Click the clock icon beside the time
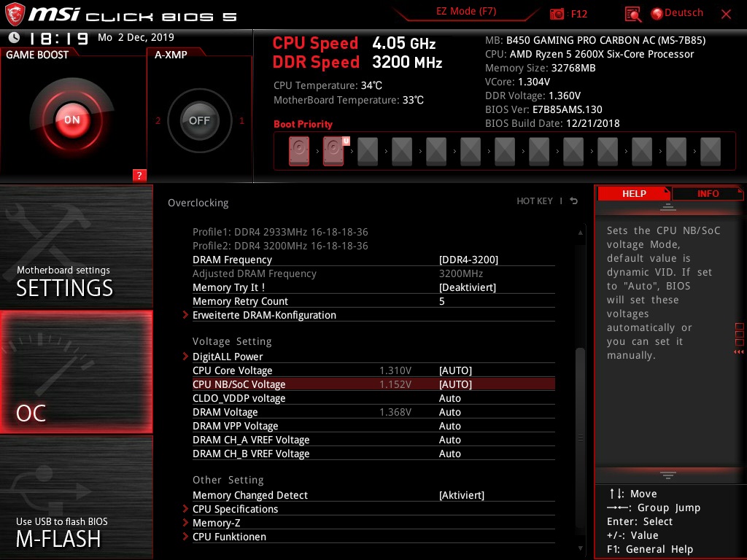Viewport: 747px width, 560px height. click(x=15, y=37)
